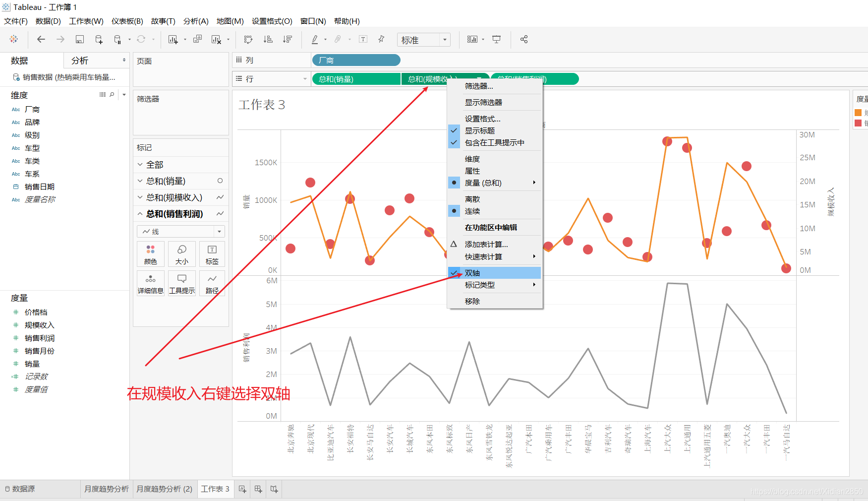The image size is (868, 501).
Task: Open the 文件(F) menu
Action: pyautogui.click(x=16, y=21)
